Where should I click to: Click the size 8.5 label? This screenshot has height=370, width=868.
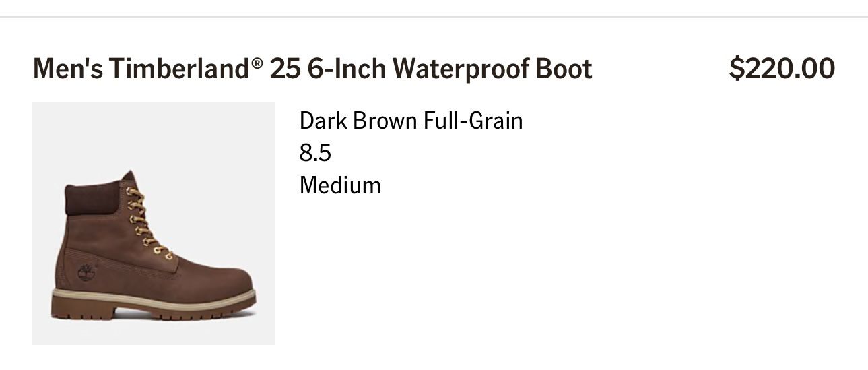tap(315, 153)
